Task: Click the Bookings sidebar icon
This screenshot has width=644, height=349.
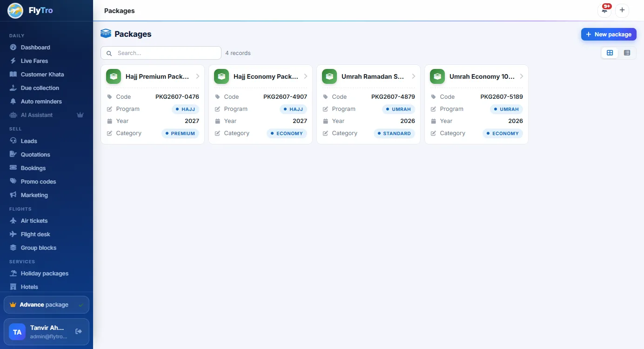Action: point(13,168)
